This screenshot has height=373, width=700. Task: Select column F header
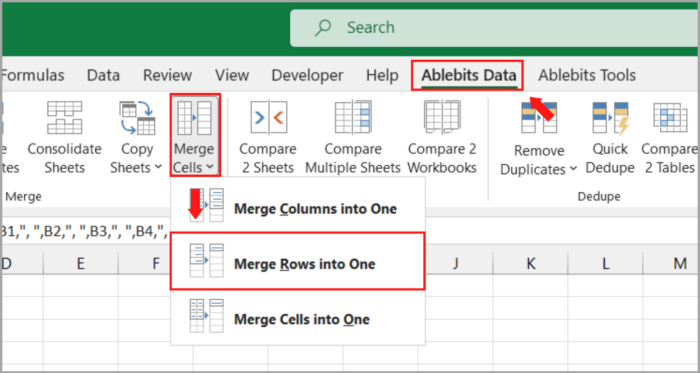click(x=155, y=264)
